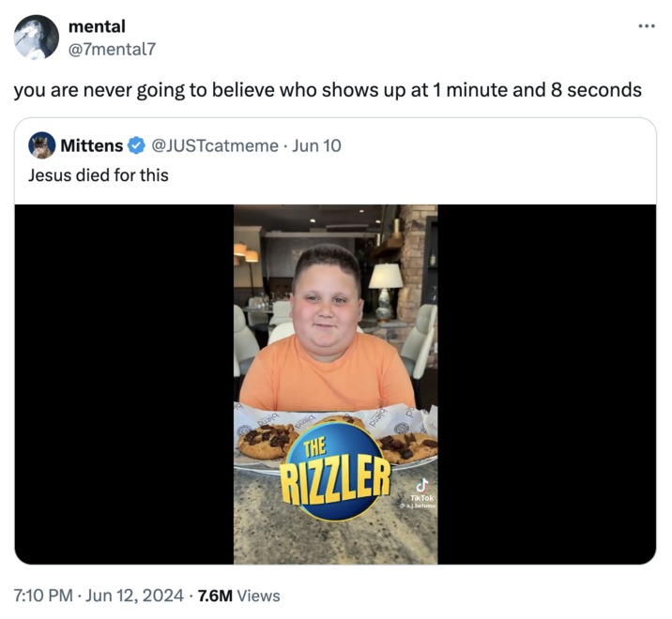Open quoted post text "Jesus died for this"

[x=99, y=174]
